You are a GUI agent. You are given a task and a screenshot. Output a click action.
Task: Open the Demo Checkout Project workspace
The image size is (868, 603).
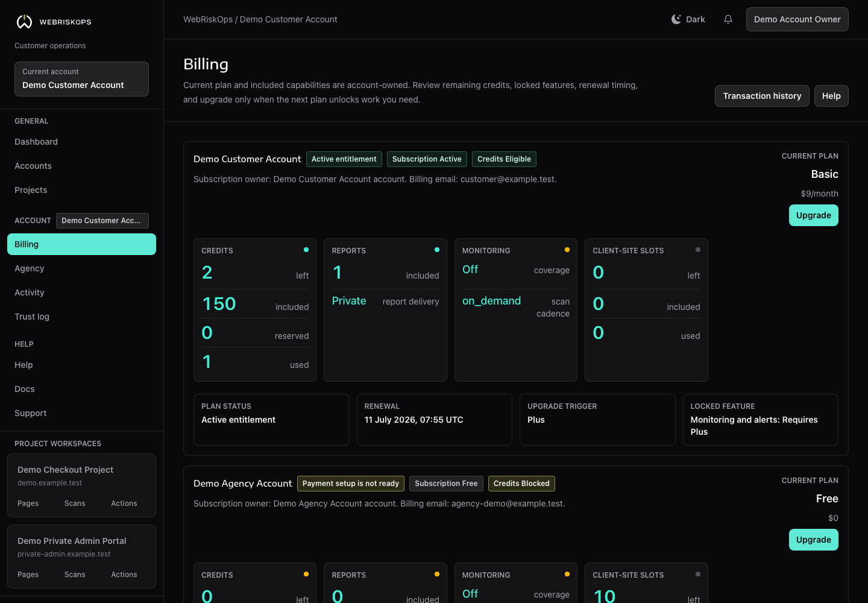pos(66,470)
